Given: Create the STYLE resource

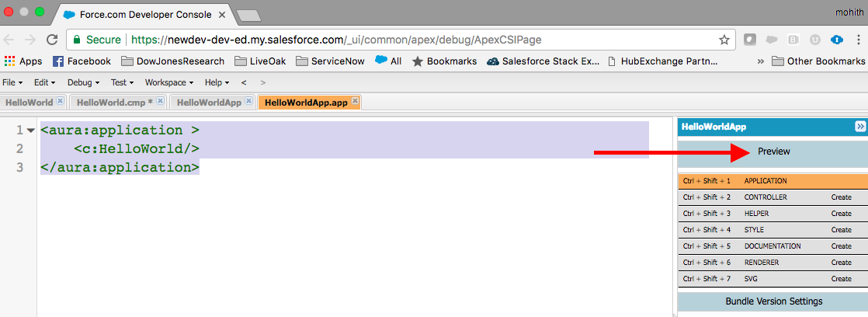Looking at the screenshot, I should coord(841,229).
